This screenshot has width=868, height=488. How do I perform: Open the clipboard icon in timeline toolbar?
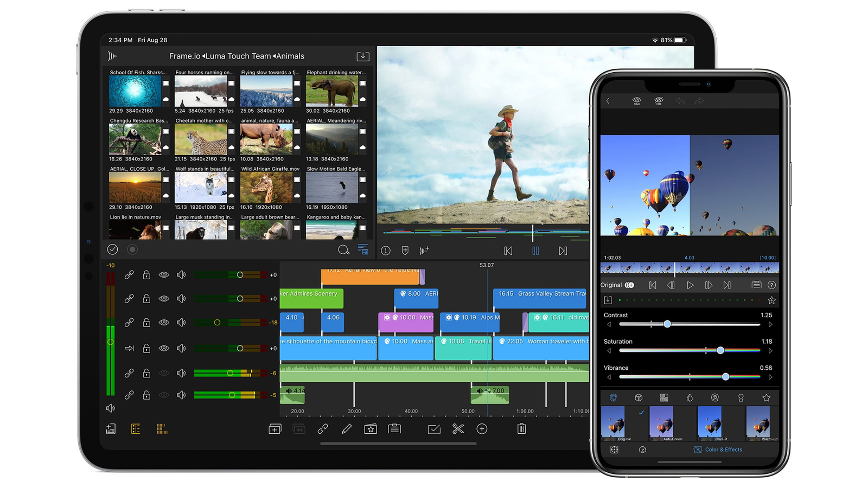pyautogui.click(x=394, y=429)
